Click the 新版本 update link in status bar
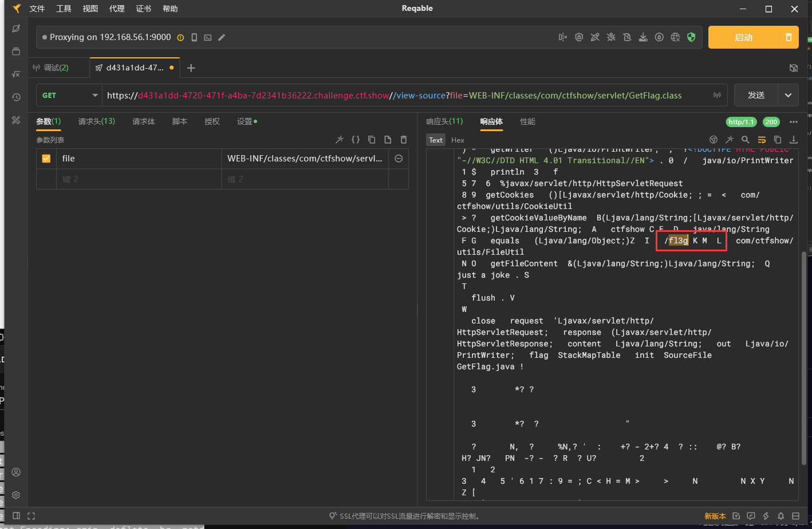This screenshot has width=812, height=529. pos(715,516)
